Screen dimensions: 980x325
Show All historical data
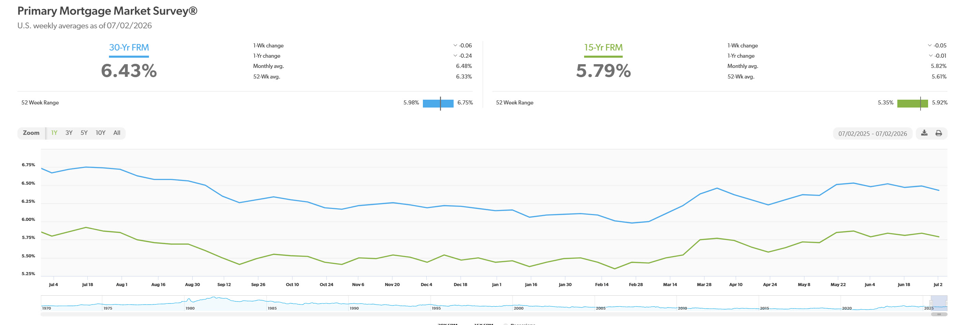(117, 133)
